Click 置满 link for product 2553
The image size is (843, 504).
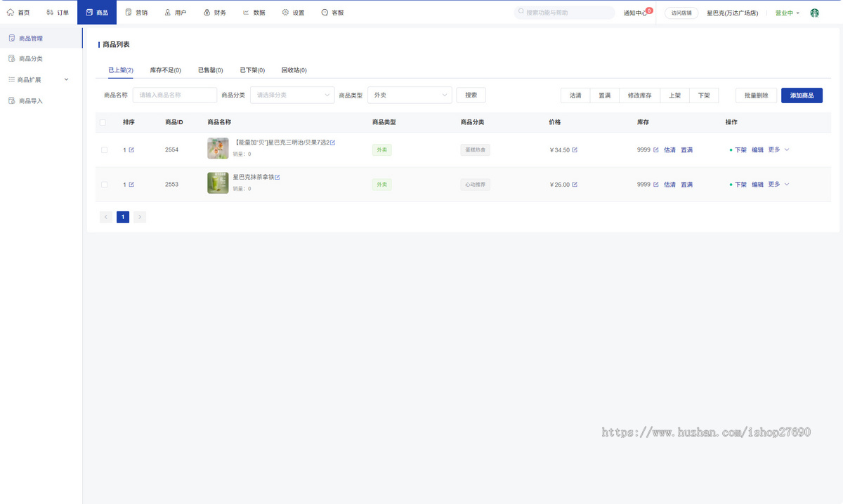(x=686, y=185)
